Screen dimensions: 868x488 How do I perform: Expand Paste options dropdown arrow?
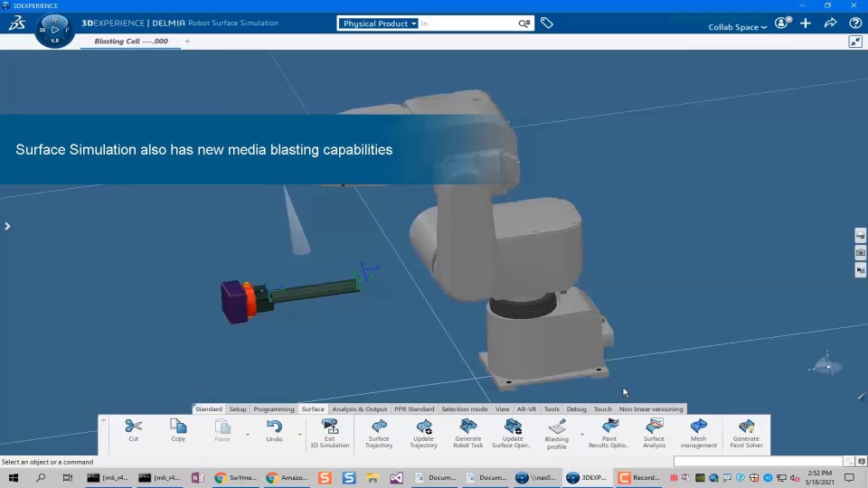pyautogui.click(x=248, y=435)
